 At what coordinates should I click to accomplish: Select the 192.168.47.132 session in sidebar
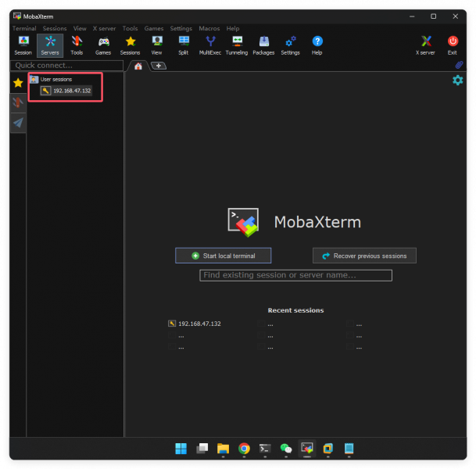[x=66, y=91]
